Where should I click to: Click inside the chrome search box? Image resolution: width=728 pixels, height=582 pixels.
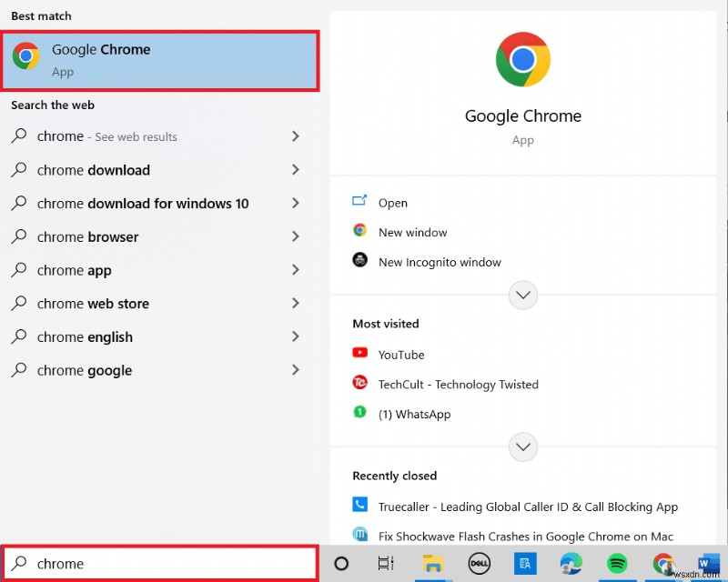point(164,563)
